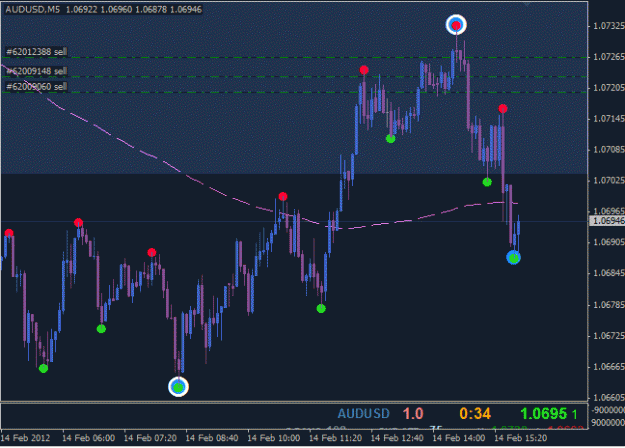The width and height of the screenshot is (625, 448).
Task: Click the 14 Feb 15:20 time label
Action: point(521,438)
